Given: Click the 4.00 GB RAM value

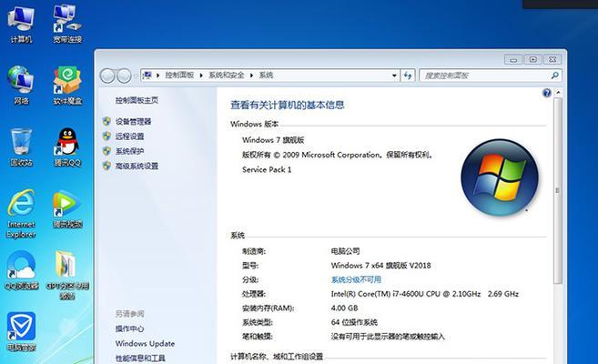Looking at the screenshot, I should coord(344,308).
